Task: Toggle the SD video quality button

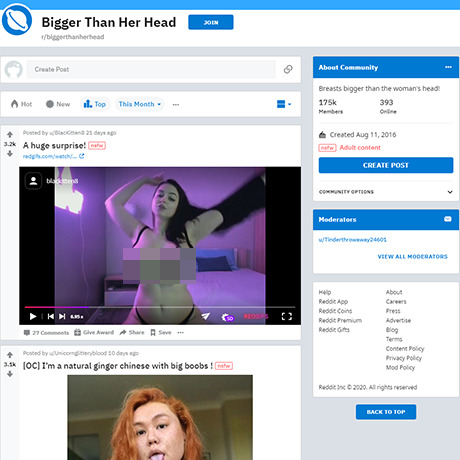Action: [x=228, y=317]
